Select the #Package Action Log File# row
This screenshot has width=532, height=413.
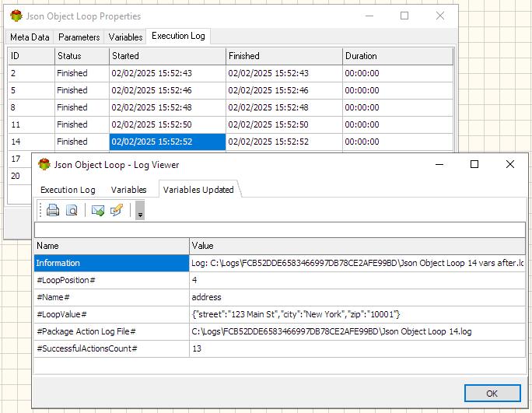point(279,331)
